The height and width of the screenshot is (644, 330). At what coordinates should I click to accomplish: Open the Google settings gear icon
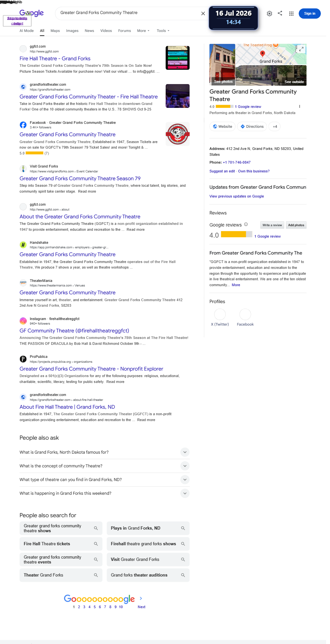(x=269, y=14)
